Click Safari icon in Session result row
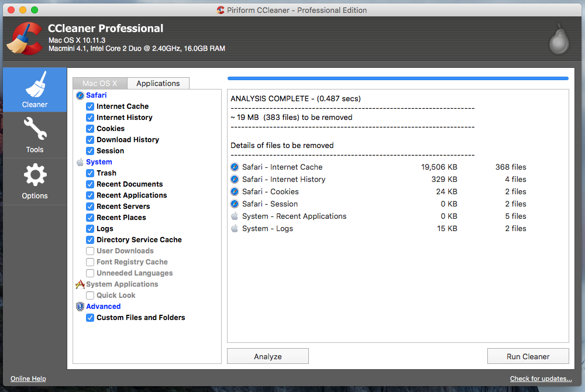The image size is (585, 392). click(x=235, y=204)
